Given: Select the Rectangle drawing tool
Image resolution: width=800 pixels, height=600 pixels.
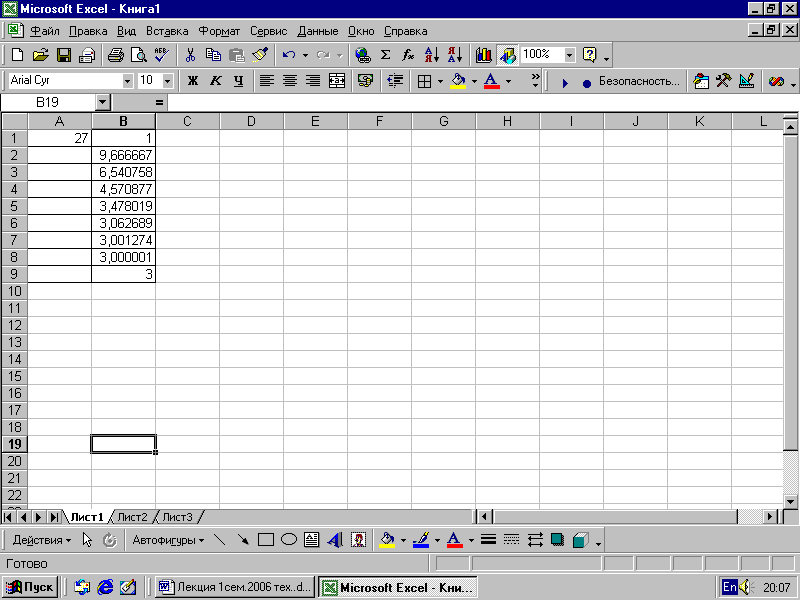Looking at the screenshot, I should pos(266,540).
